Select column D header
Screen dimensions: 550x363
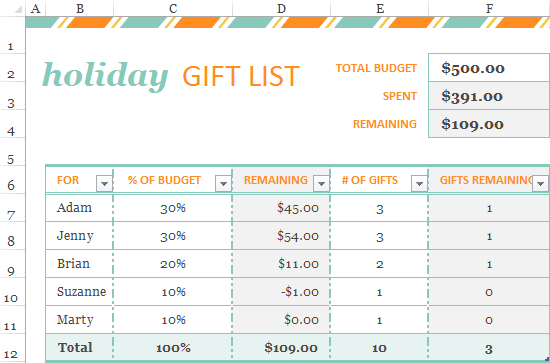pos(281,8)
